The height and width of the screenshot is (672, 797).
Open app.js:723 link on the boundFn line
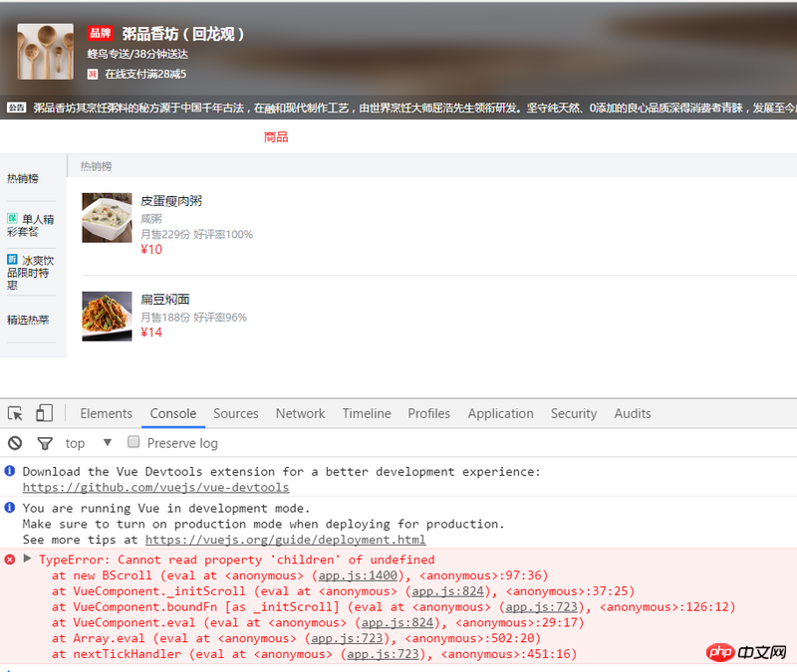(x=541, y=607)
